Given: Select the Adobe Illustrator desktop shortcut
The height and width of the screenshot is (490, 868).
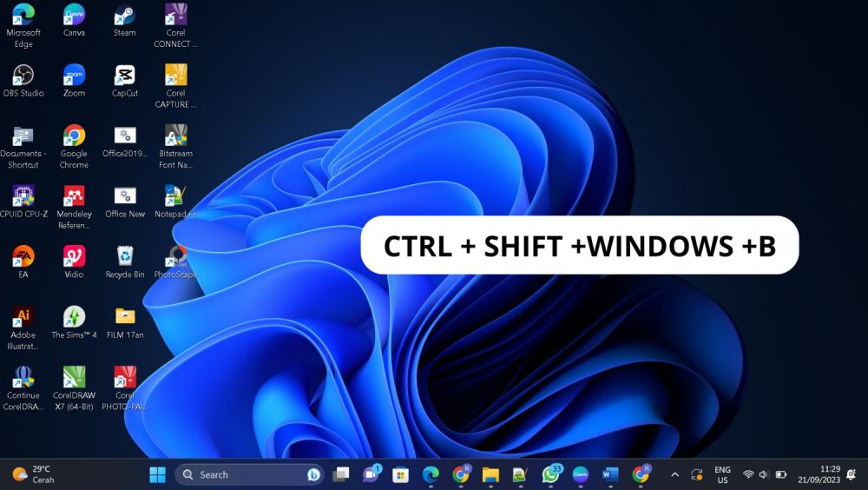Looking at the screenshot, I should 23,328.
